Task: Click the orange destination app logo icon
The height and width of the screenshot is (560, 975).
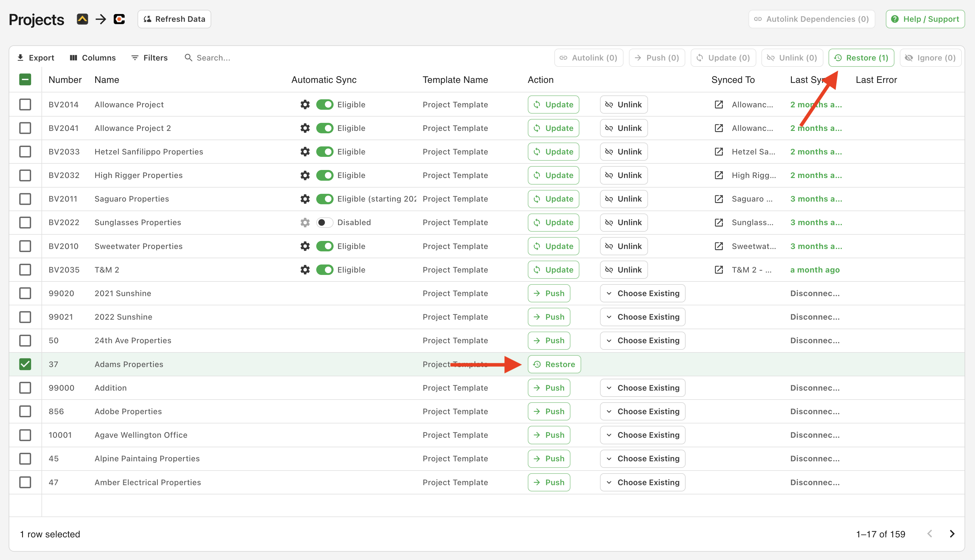Action: [x=119, y=19]
